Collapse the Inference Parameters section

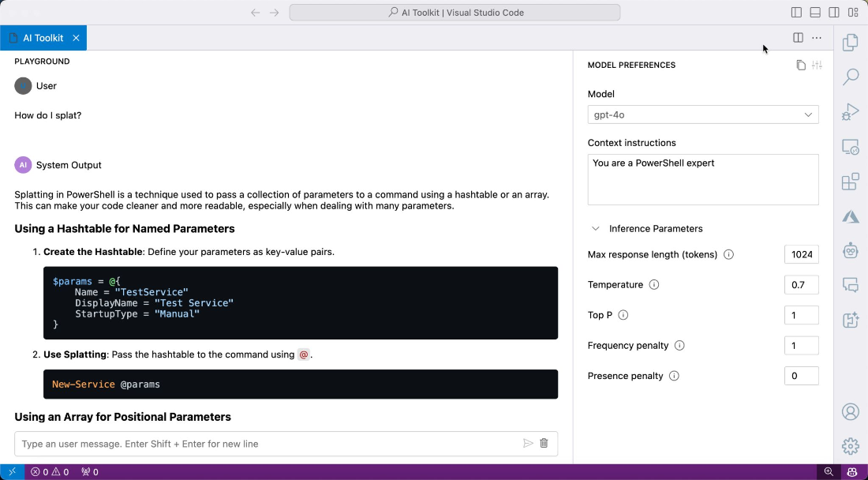coord(596,229)
